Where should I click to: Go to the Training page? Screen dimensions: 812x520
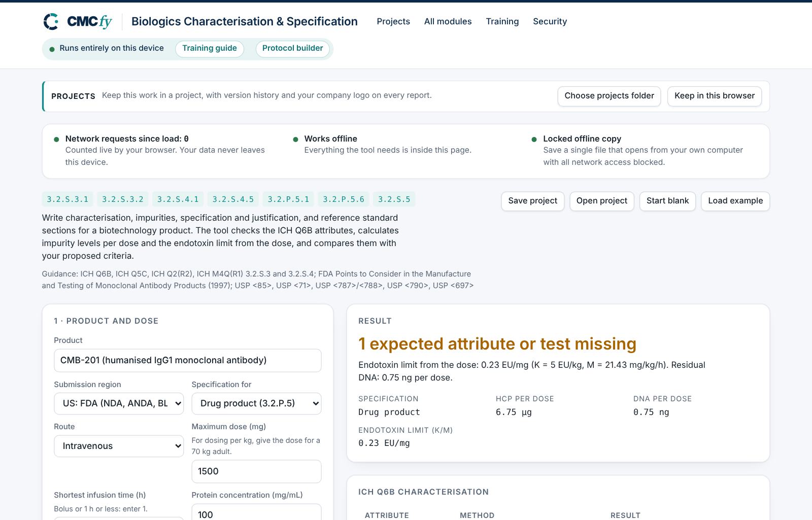pyautogui.click(x=502, y=21)
